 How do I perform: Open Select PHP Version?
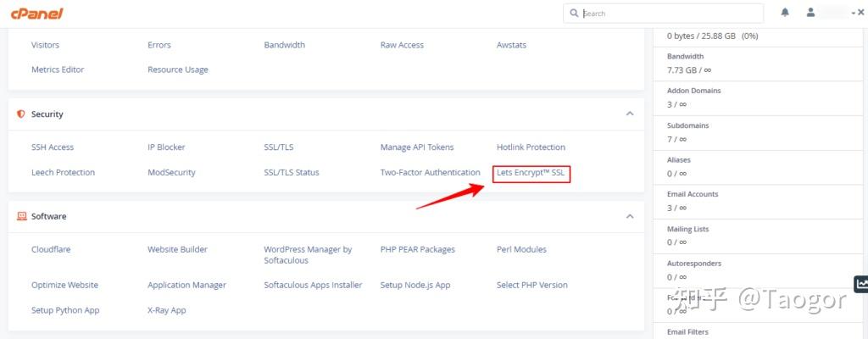(x=531, y=286)
